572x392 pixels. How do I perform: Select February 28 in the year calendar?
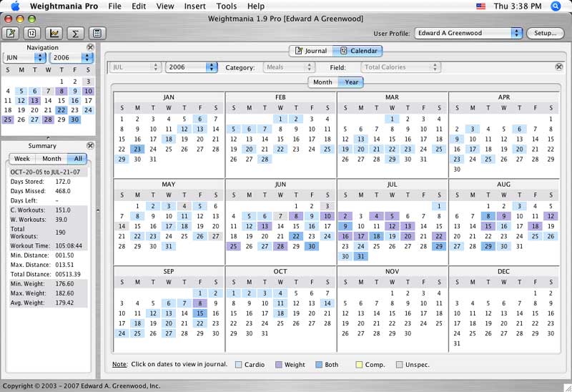click(265, 159)
